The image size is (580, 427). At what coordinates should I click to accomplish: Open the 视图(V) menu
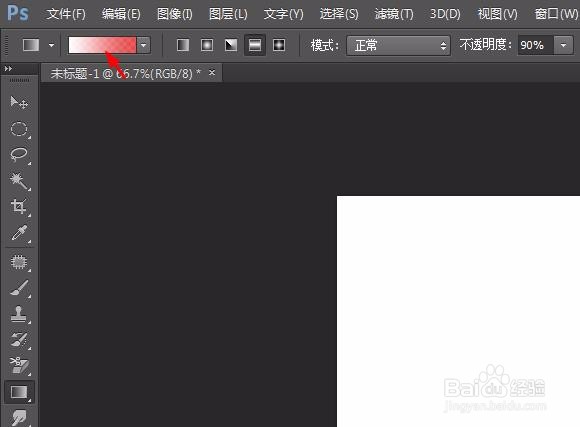coord(498,14)
